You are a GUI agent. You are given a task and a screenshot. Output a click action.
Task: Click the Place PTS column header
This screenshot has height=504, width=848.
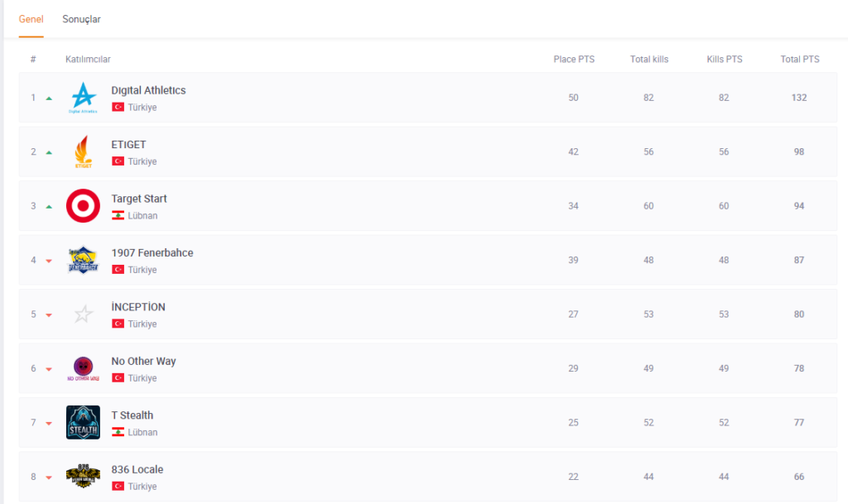[x=574, y=60]
